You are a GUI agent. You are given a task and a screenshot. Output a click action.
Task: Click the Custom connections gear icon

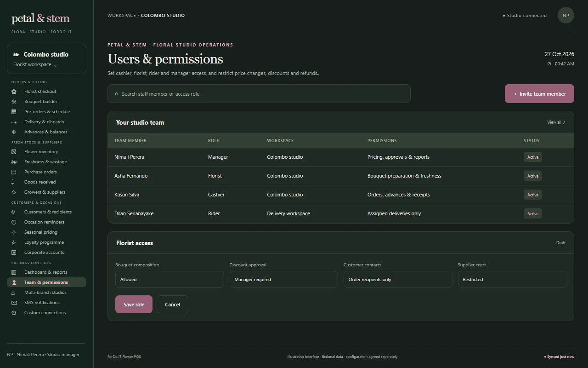(14, 313)
